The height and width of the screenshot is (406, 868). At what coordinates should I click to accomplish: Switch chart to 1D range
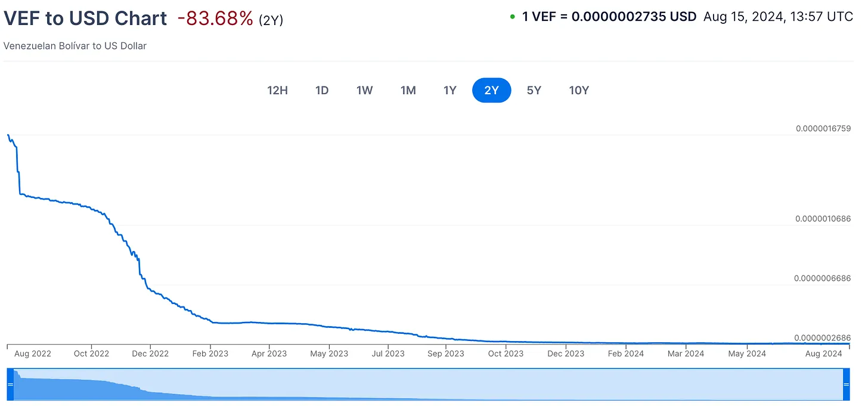pos(322,91)
